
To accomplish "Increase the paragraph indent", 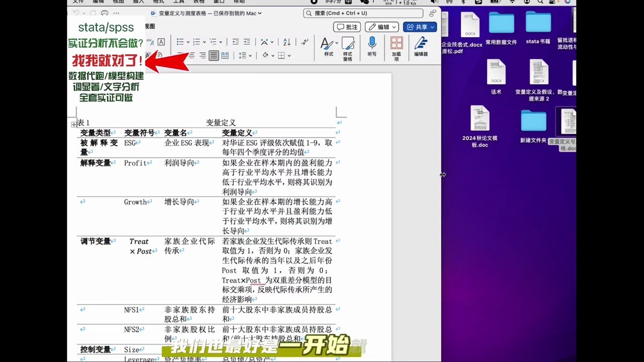I will (247, 42).
